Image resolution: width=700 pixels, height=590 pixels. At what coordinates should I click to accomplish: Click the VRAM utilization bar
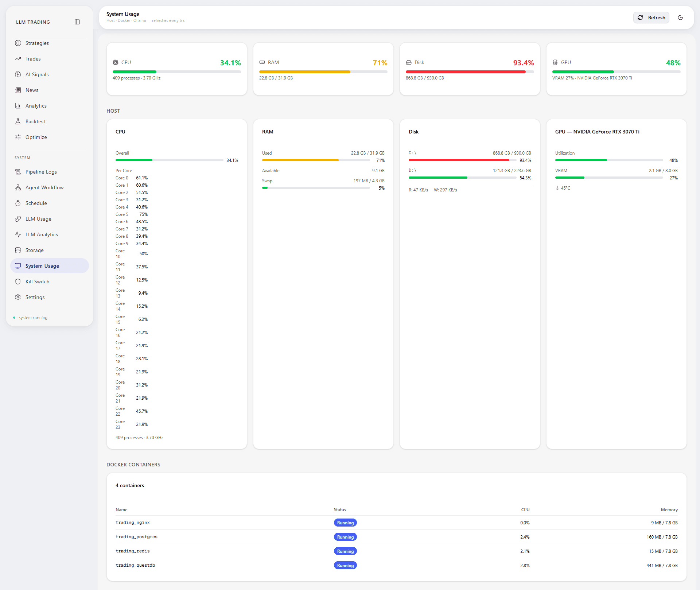tap(609, 178)
